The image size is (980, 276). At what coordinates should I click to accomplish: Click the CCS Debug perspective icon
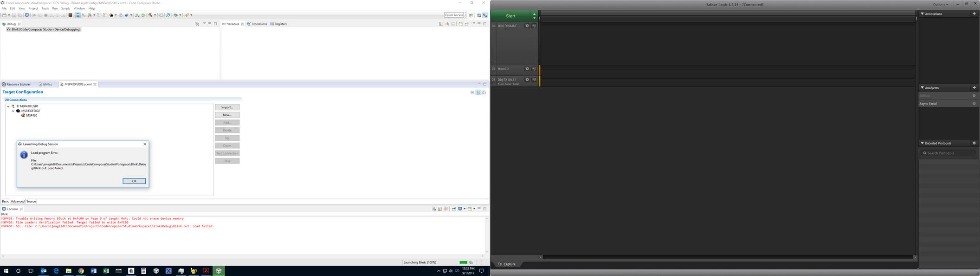point(485,15)
